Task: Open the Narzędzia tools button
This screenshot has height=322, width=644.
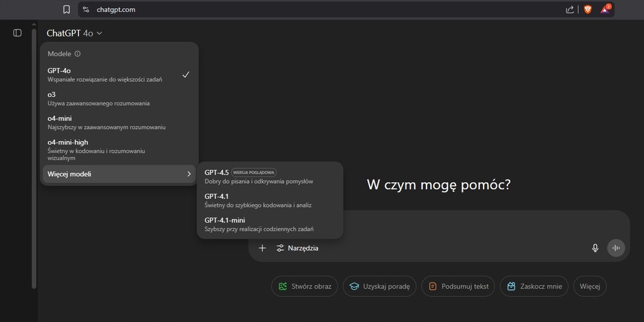Action: click(297, 248)
